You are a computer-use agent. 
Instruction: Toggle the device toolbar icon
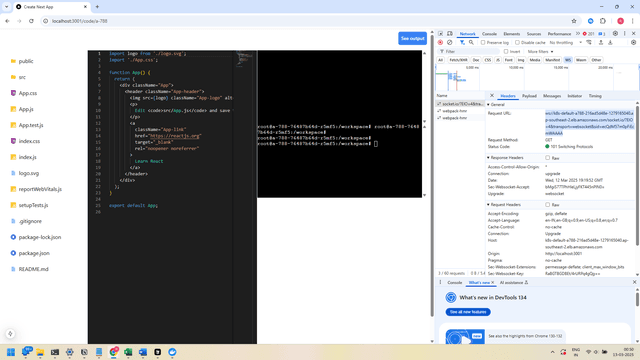point(450,34)
